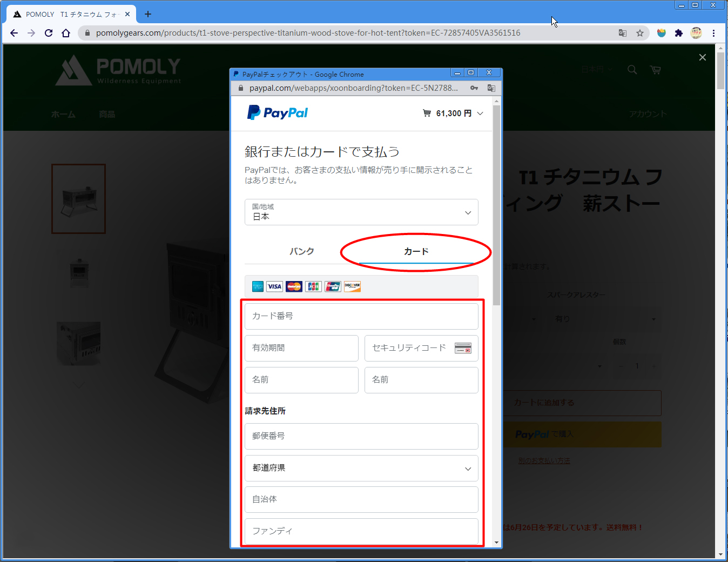Image resolution: width=728 pixels, height=562 pixels.
Task: Open the 有り spark arrester dropdown
Action: (x=605, y=319)
